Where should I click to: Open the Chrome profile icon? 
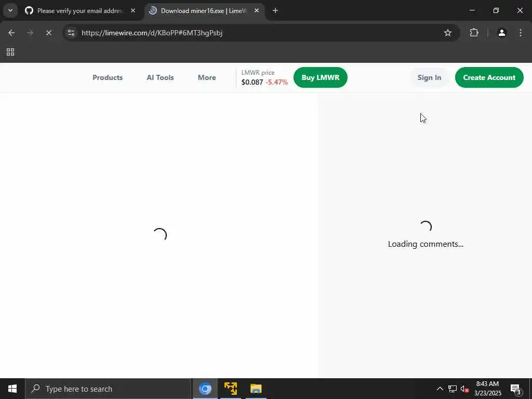click(502, 33)
